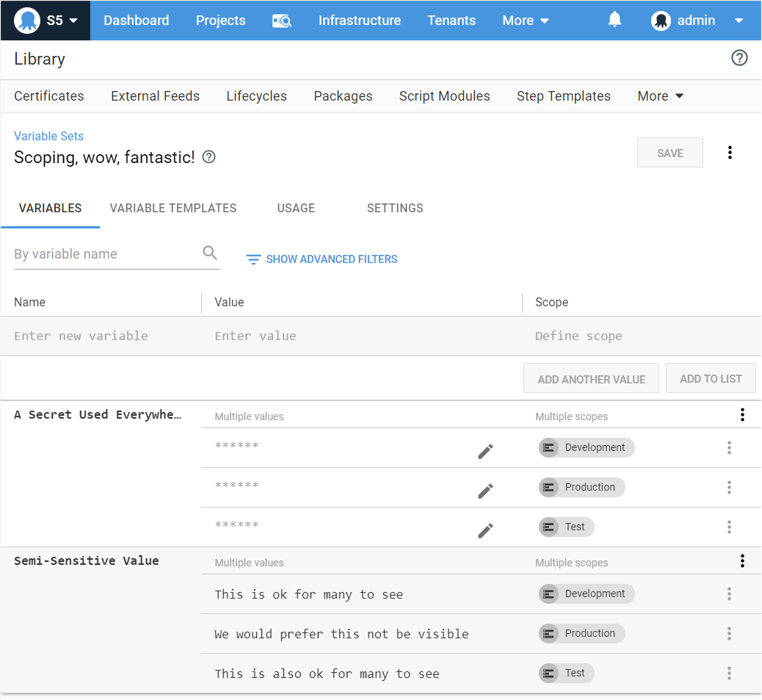This screenshot has width=762, height=700.
Task: Show advanced filters
Action: coord(322,259)
